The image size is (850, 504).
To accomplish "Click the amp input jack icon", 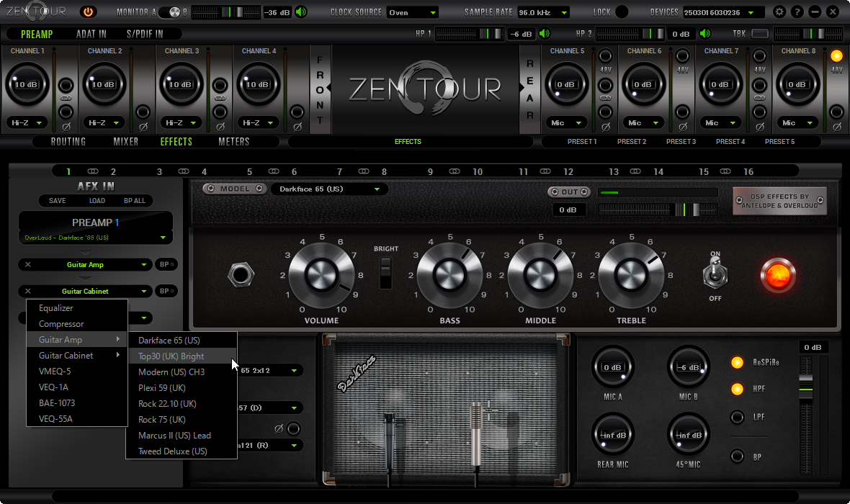I will pos(241,275).
